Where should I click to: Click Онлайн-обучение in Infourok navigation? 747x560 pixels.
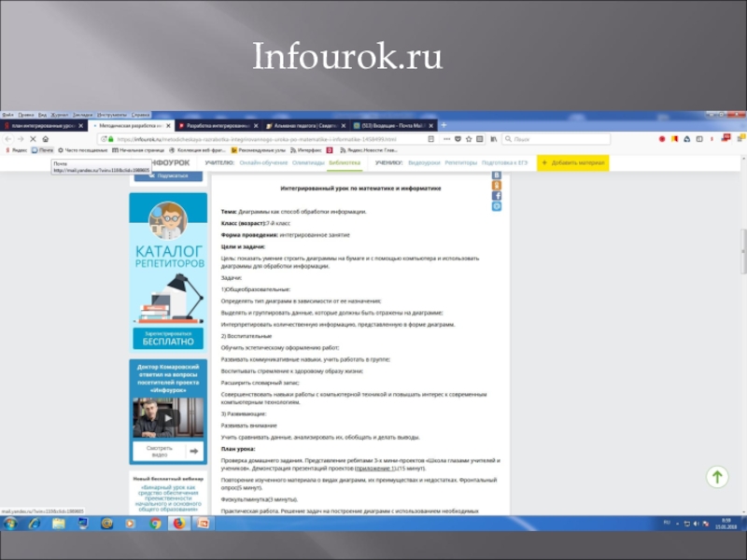tap(263, 162)
